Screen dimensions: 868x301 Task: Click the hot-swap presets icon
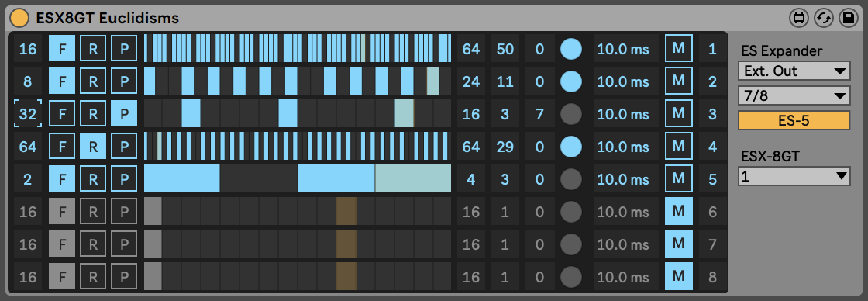(x=798, y=18)
